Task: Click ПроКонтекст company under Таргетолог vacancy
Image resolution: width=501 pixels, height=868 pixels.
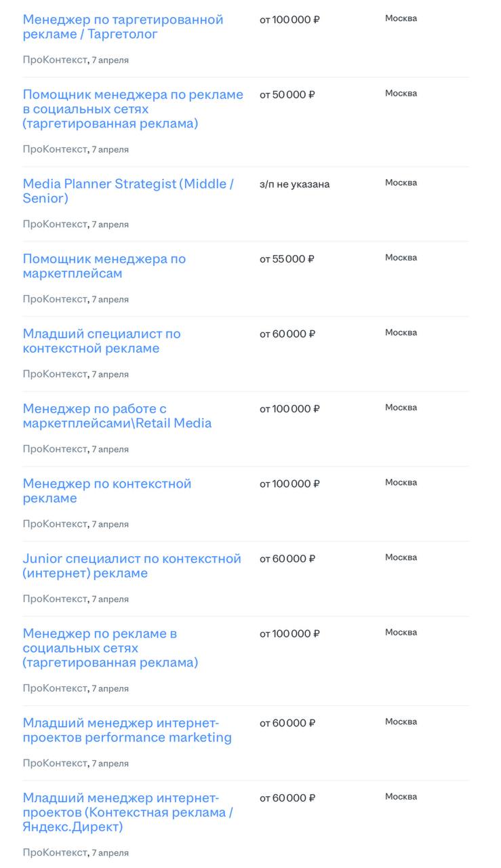Action: [55, 60]
